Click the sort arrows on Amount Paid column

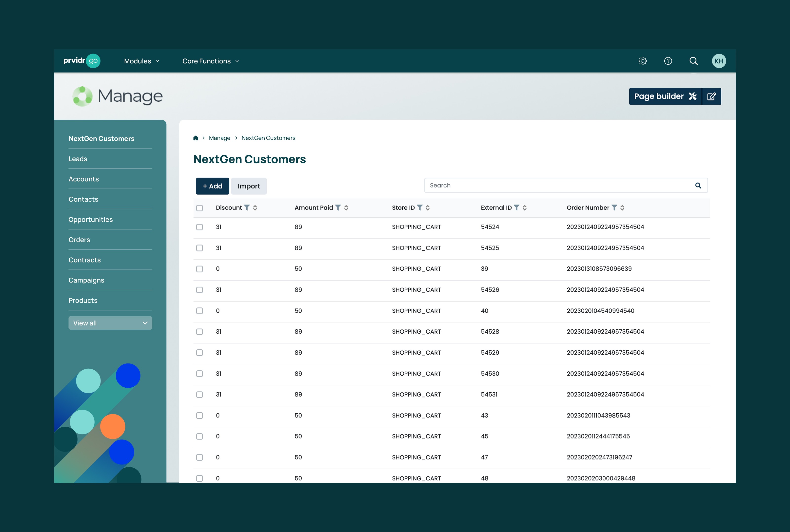point(346,207)
